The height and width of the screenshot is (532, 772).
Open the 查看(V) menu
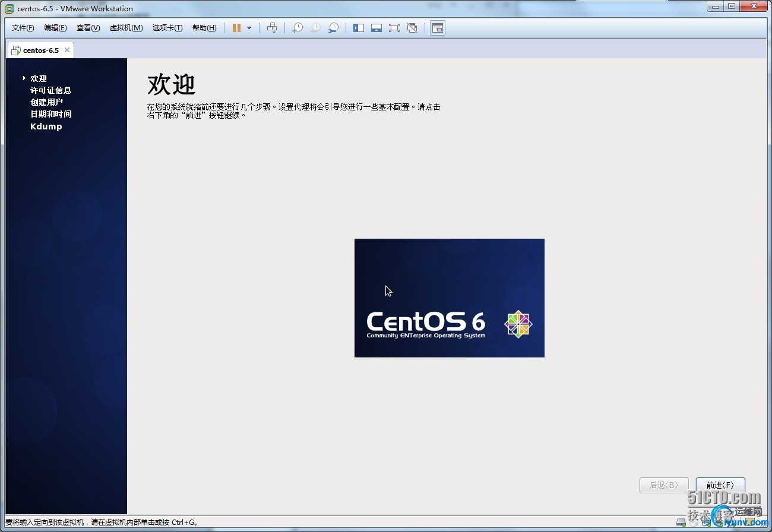pos(88,28)
